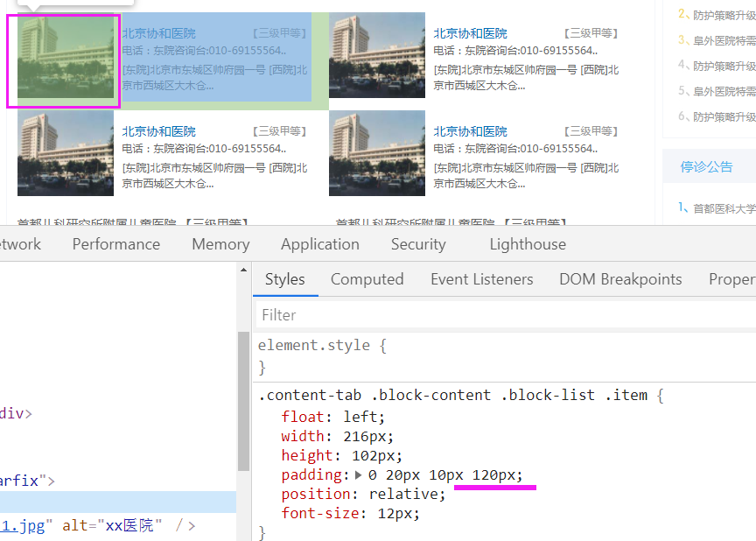Click the 停诊公告 section heading

tap(706, 167)
